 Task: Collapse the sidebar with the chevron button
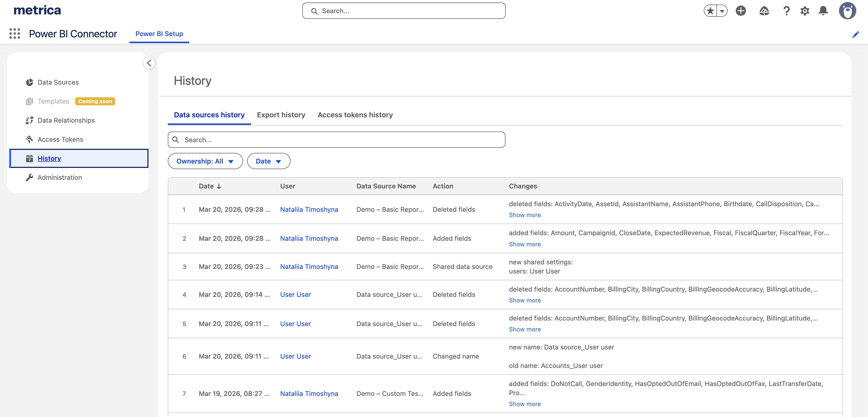pyautogui.click(x=149, y=63)
